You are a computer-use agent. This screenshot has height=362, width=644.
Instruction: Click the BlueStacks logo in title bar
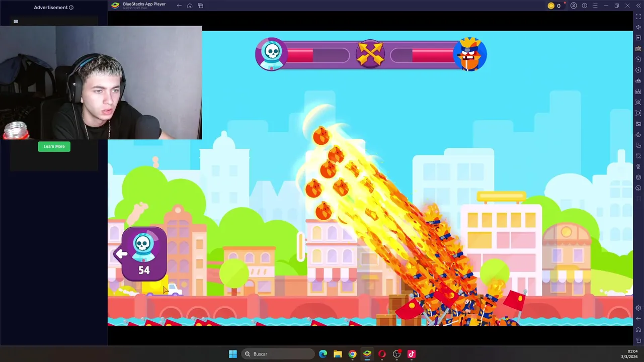click(x=115, y=6)
